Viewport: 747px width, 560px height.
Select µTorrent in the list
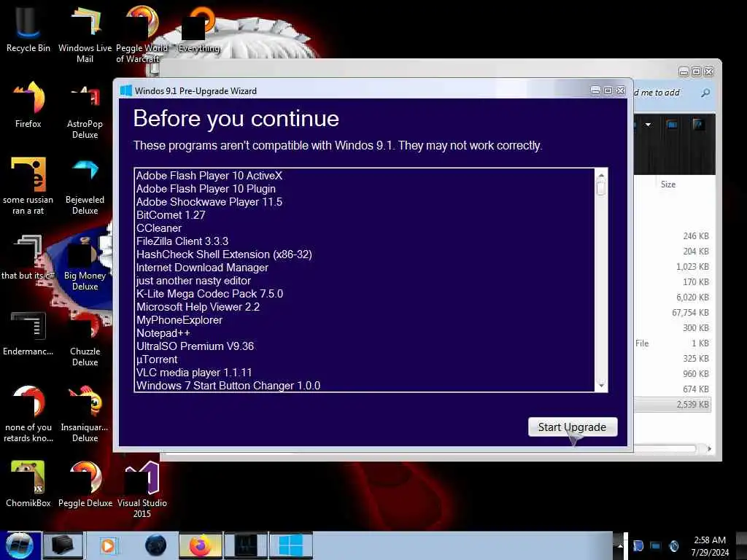coord(157,359)
